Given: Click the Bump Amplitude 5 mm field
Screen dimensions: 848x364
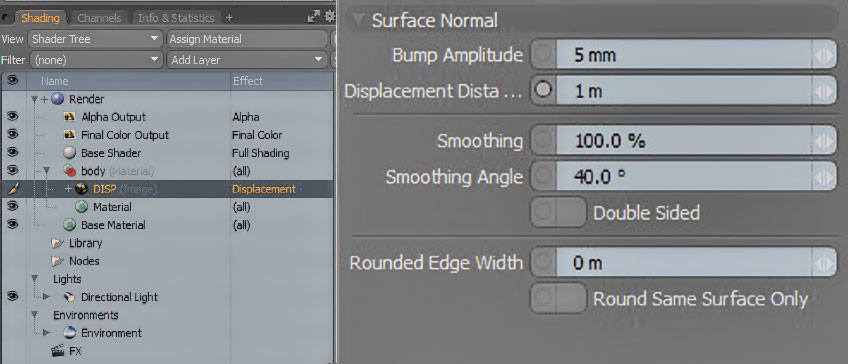Looking at the screenshot, I should (684, 55).
